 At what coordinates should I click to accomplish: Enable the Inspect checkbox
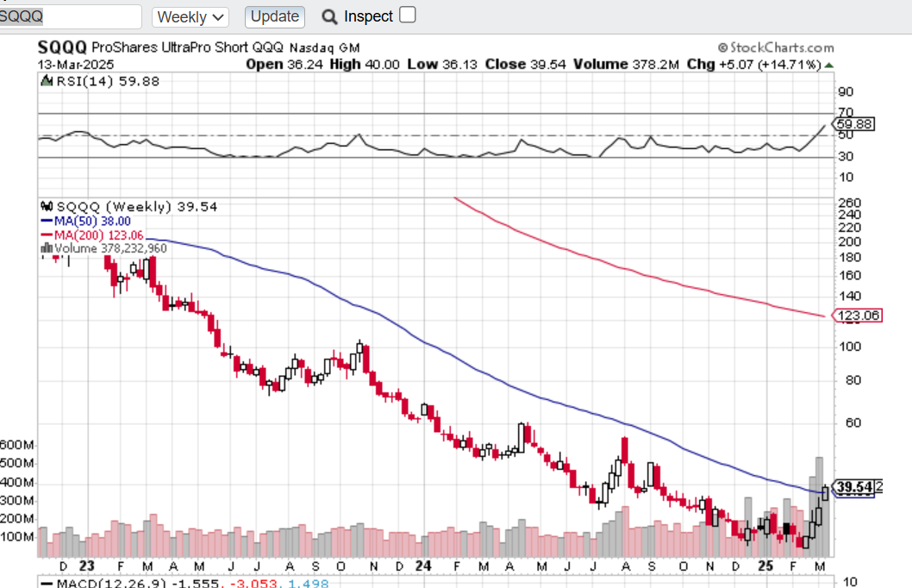[x=408, y=15]
